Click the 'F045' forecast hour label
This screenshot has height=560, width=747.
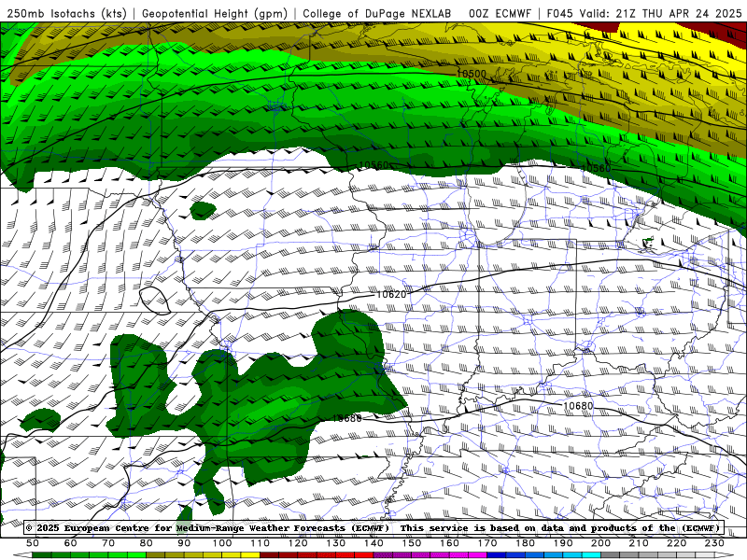coord(559,13)
